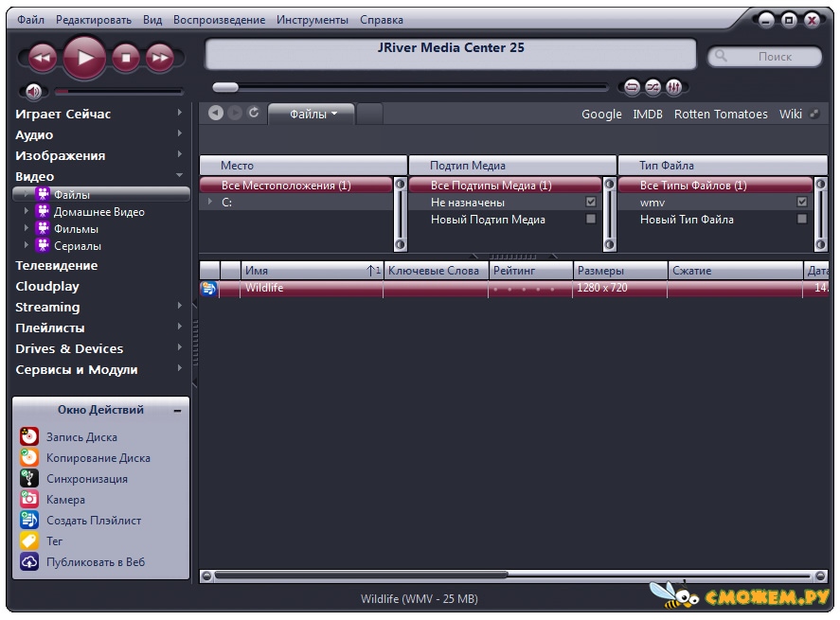Collapse the Видео section arrow
Screen dimensions: 840x620
(x=180, y=176)
